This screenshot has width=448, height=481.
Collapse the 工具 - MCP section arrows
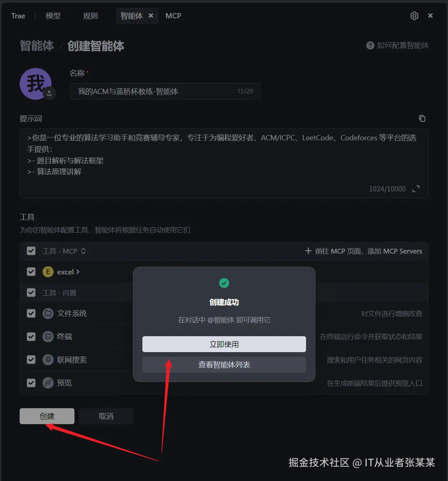coord(83,251)
